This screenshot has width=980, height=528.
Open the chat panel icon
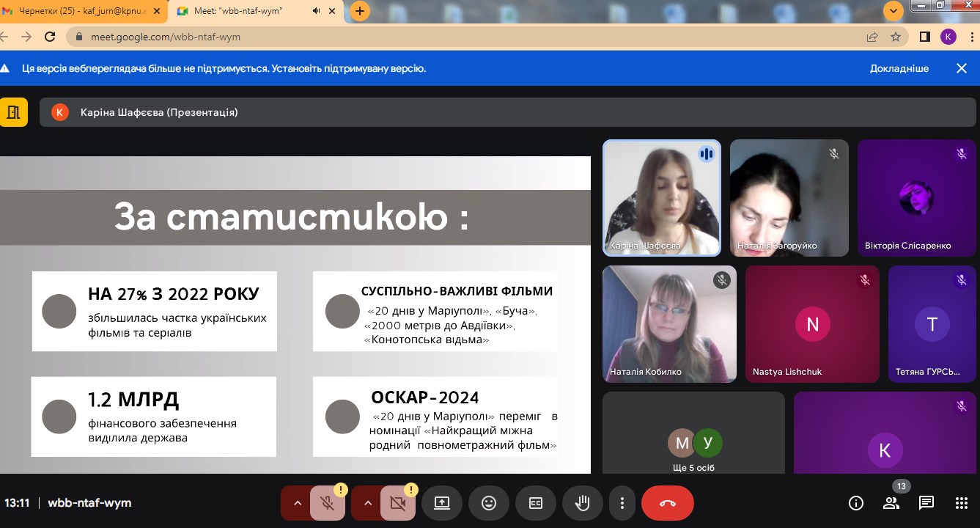[926, 503]
